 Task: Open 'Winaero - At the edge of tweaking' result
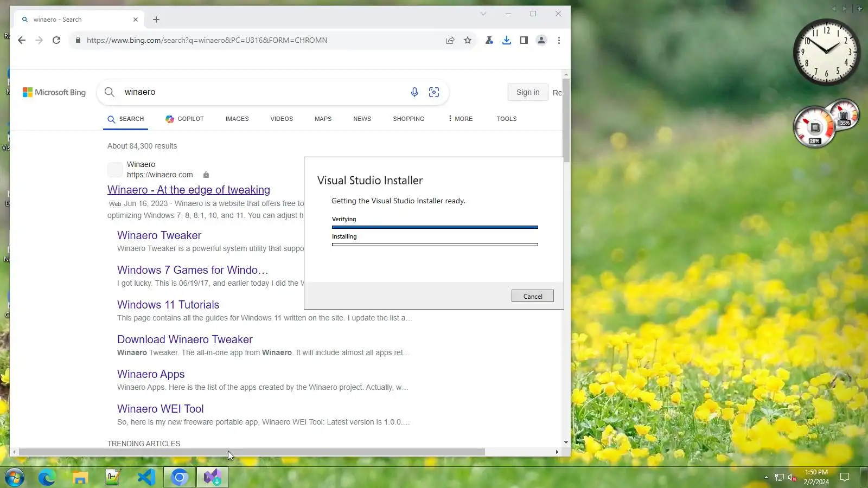[189, 190]
